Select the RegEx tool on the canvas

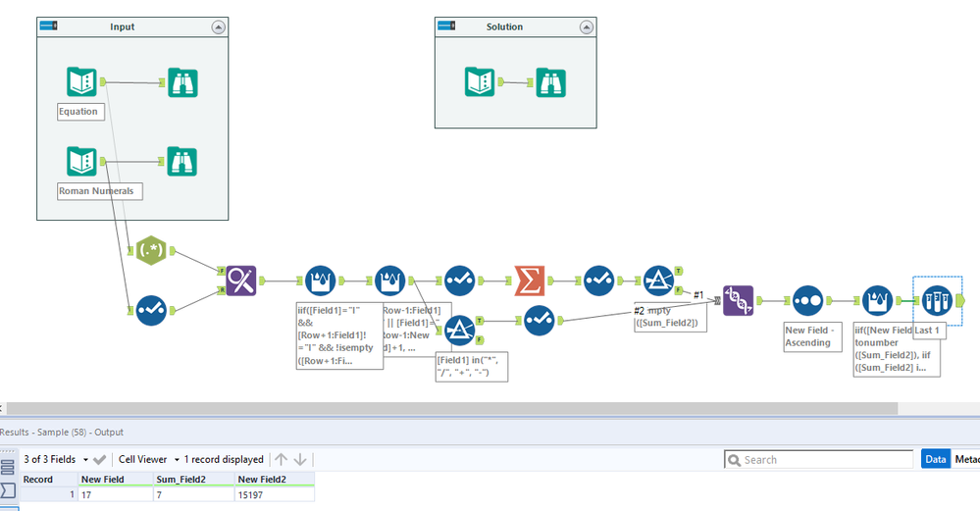click(x=151, y=250)
